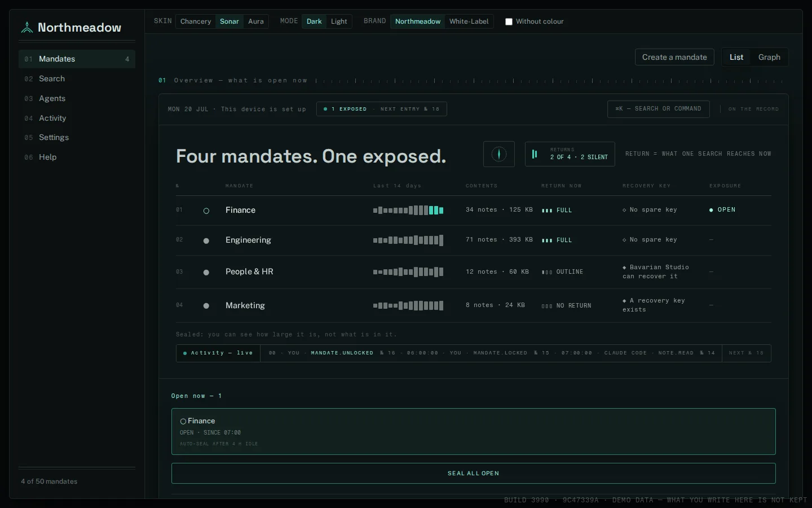This screenshot has width=812, height=508.
Task: Select the Aura skin option
Action: (x=256, y=21)
